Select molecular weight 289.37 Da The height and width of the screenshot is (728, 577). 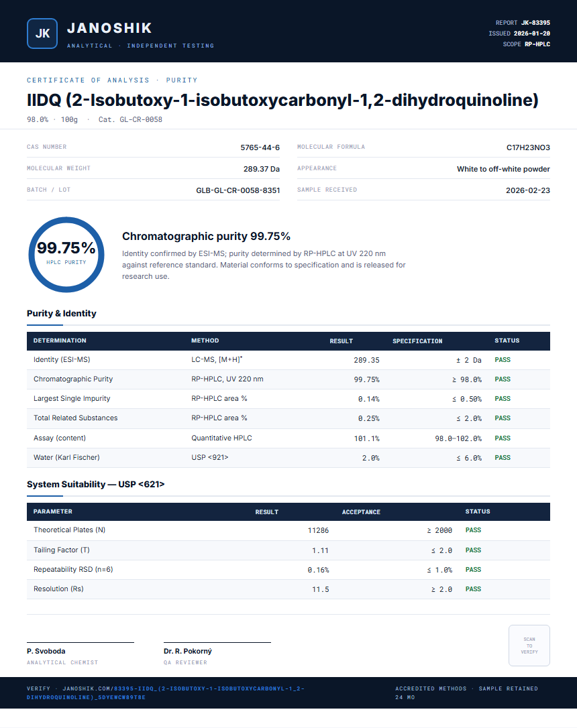[x=262, y=169]
